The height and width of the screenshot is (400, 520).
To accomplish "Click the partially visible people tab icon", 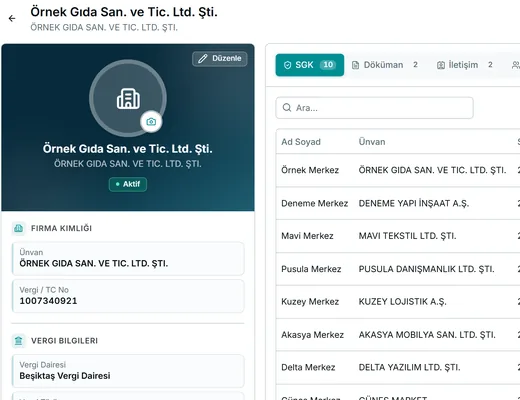I will click(516, 65).
